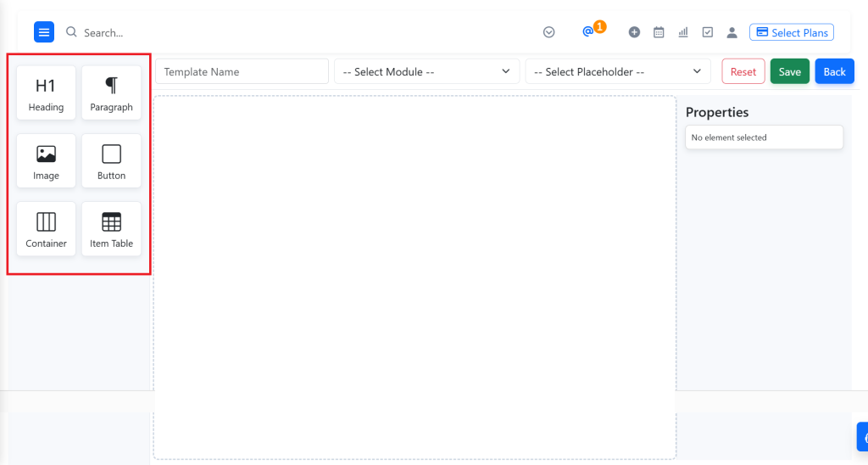Open the bar chart reports icon
868x465 pixels.
click(683, 32)
